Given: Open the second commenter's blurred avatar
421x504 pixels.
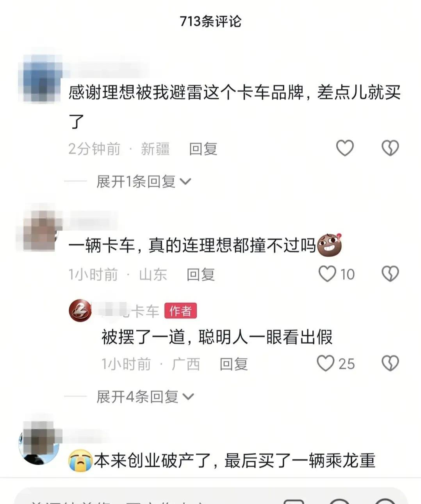Looking at the screenshot, I should 39,231.
